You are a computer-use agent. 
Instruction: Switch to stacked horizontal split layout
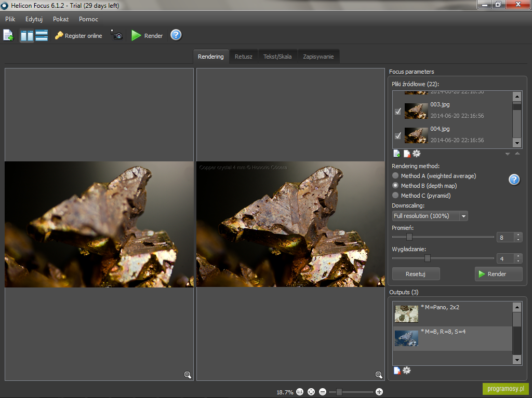42,35
